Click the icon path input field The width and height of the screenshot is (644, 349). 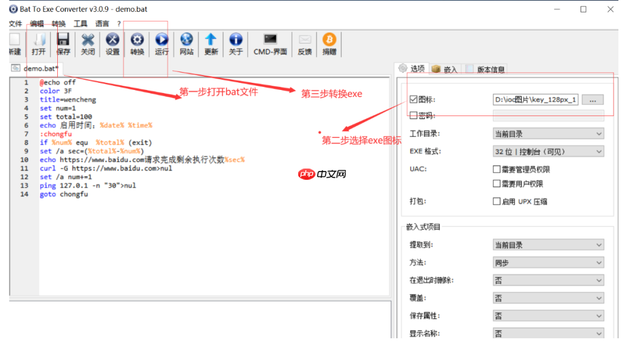pos(535,99)
